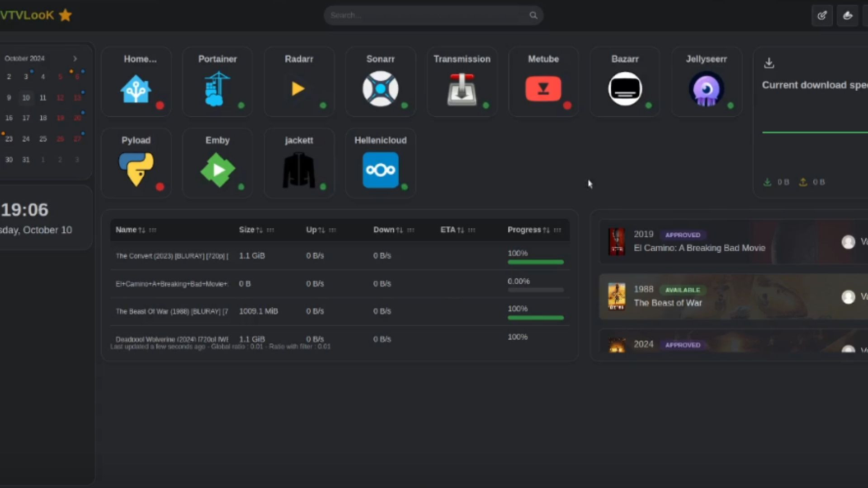The height and width of the screenshot is (488, 868).
Task: Open the Bazarr app icon
Action: tap(625, 89)
